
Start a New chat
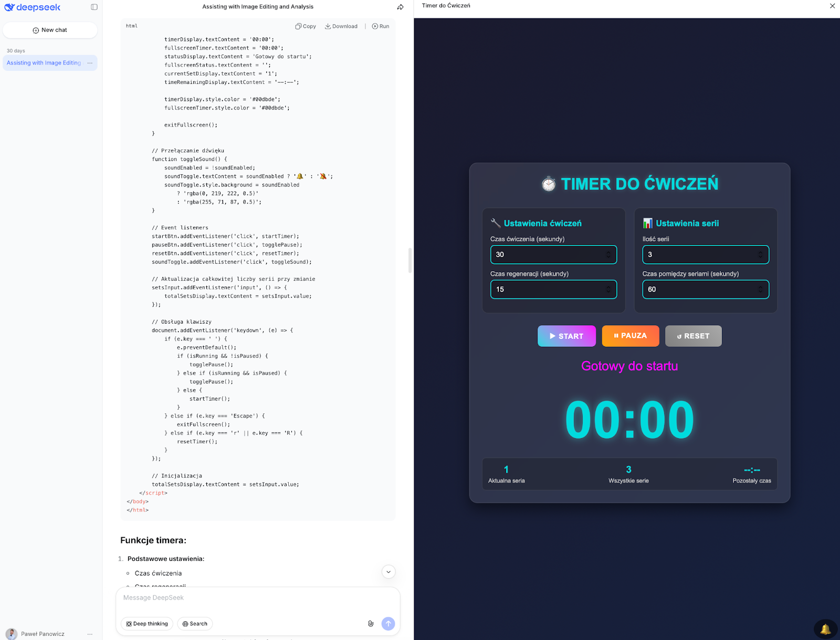point(50,30)
